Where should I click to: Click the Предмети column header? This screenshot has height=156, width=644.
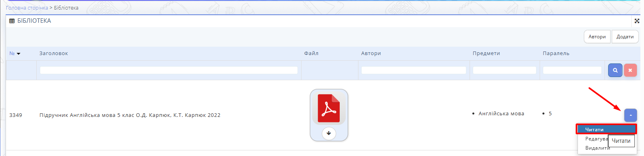click(x=486, y=53)
